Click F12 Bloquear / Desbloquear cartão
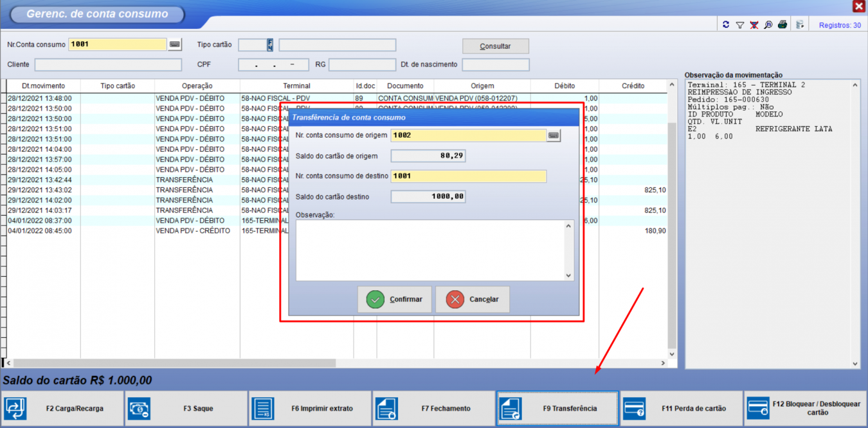The width and height of the screenshot is (868, 428). pos(805,408)
